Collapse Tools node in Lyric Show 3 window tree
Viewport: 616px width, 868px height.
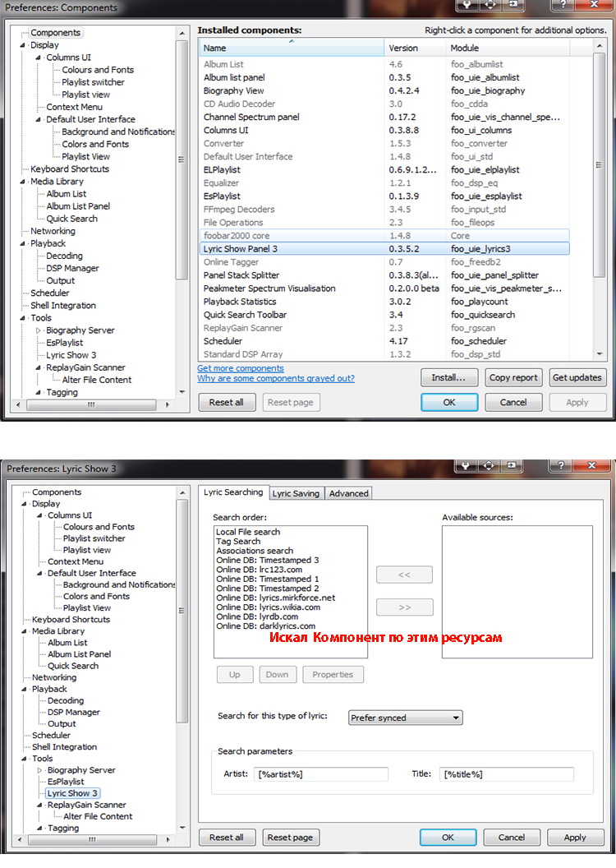tap(24, 759)
